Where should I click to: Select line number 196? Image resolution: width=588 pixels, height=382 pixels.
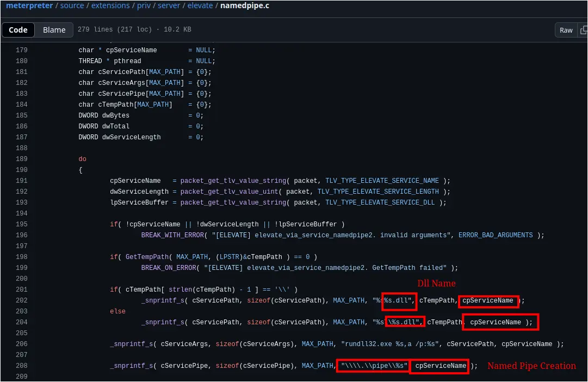[x=21, y=235]
